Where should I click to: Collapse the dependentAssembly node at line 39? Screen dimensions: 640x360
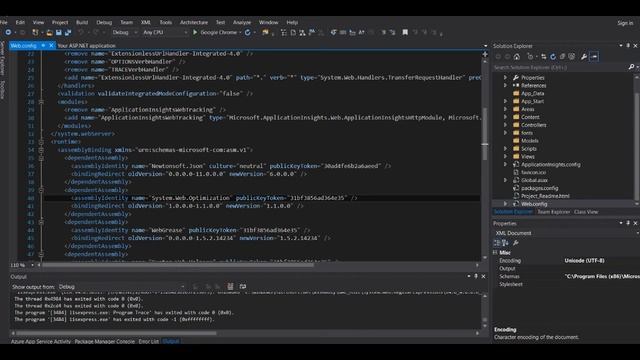41,190
